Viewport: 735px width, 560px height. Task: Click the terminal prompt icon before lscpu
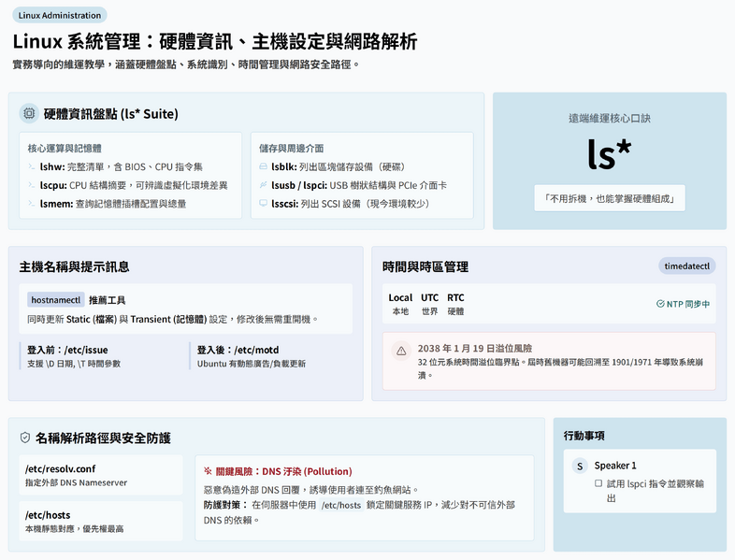pyautogui.click(x=32, y=185)
